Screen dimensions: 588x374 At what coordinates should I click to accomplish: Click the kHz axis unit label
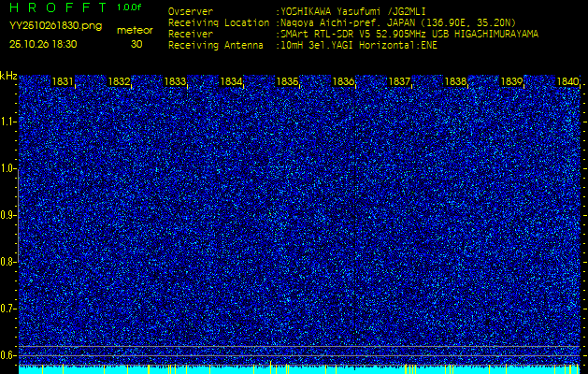(x=8, y=76)
